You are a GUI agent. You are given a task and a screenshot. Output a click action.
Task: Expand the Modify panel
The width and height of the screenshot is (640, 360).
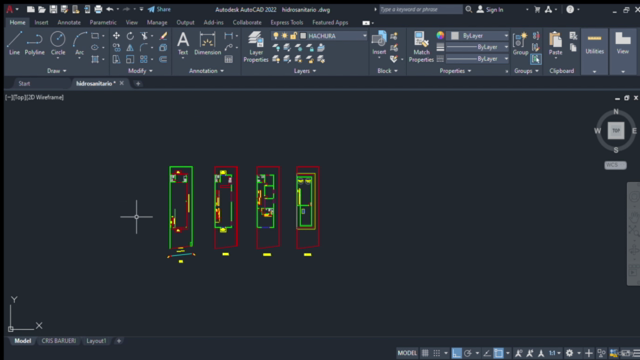(140, 71)
